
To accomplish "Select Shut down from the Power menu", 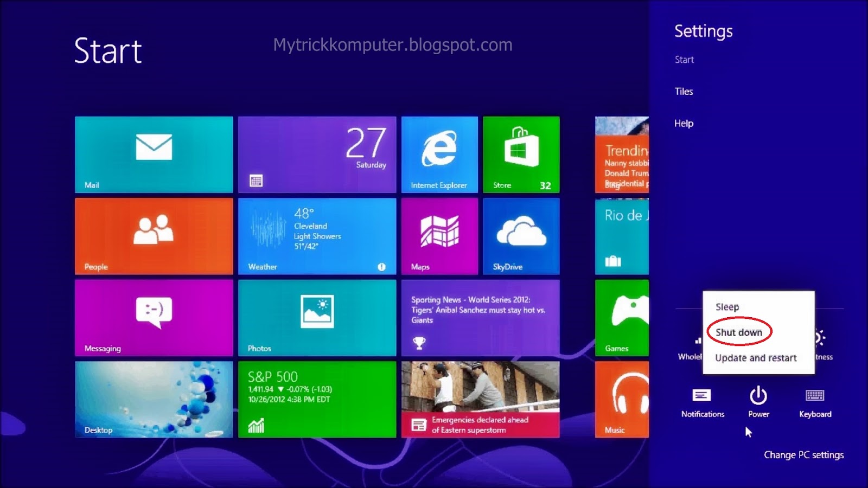I will point(738,332).
